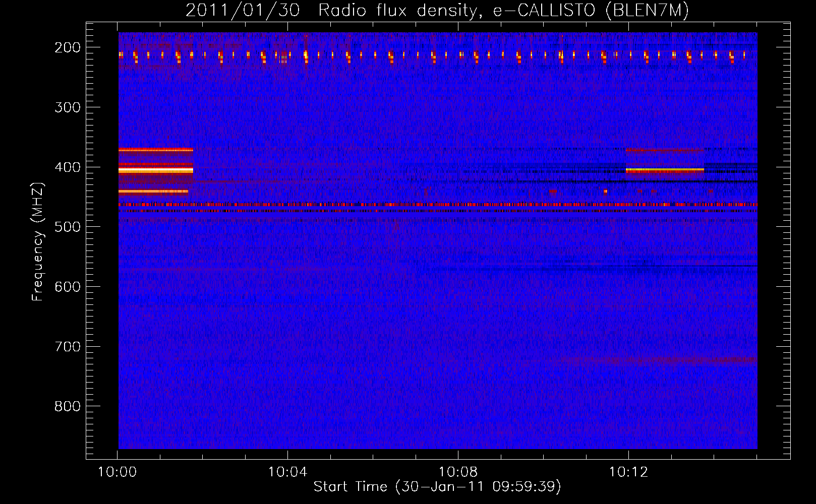This screenshot has width=816, height=504.
Task: Click the 10:04 time tick label
Action: [x=287, y=472]
